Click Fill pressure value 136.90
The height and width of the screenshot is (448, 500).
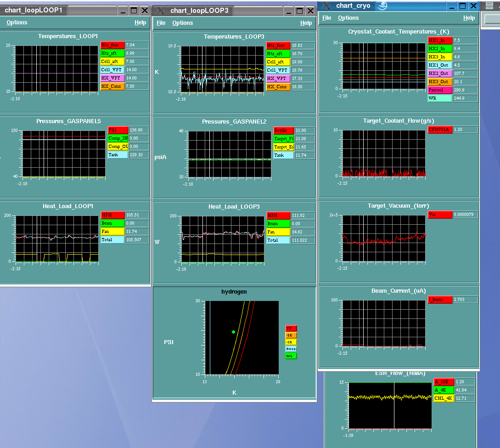[x=139, y=130]
